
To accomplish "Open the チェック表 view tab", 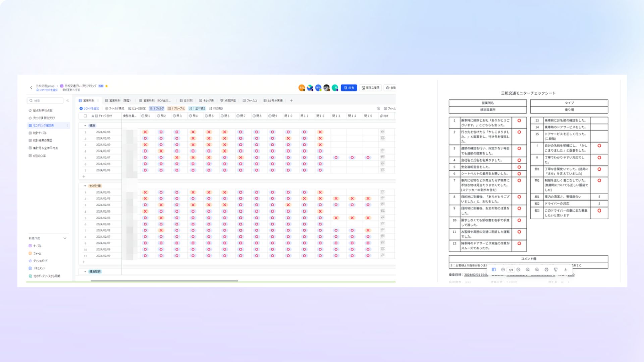I will (206, 101).
